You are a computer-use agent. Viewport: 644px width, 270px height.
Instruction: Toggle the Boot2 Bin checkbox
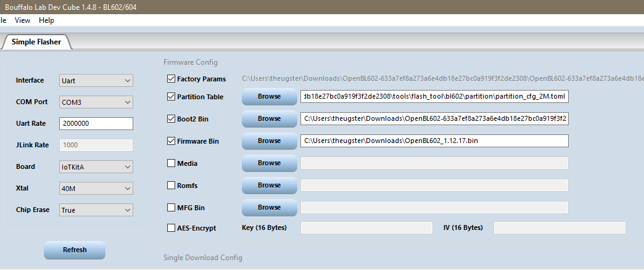171,118
